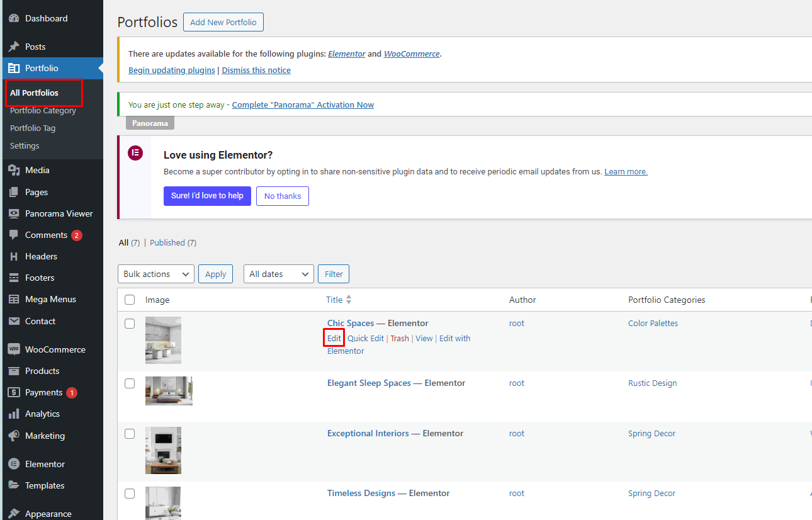Image resolution: width=812 pixels, height=520 pixels.
Task: Click the Contact envelope icon
Action: pos(14,321)
